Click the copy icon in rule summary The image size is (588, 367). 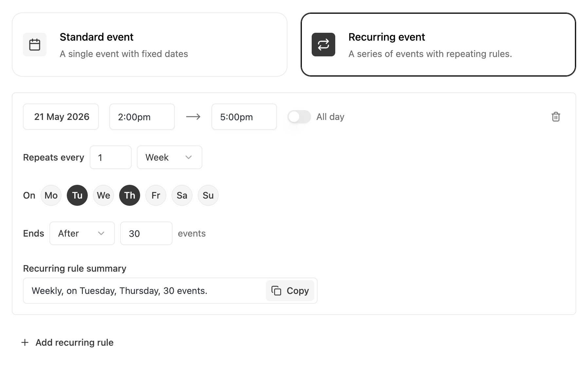click(x=276, y=291)
